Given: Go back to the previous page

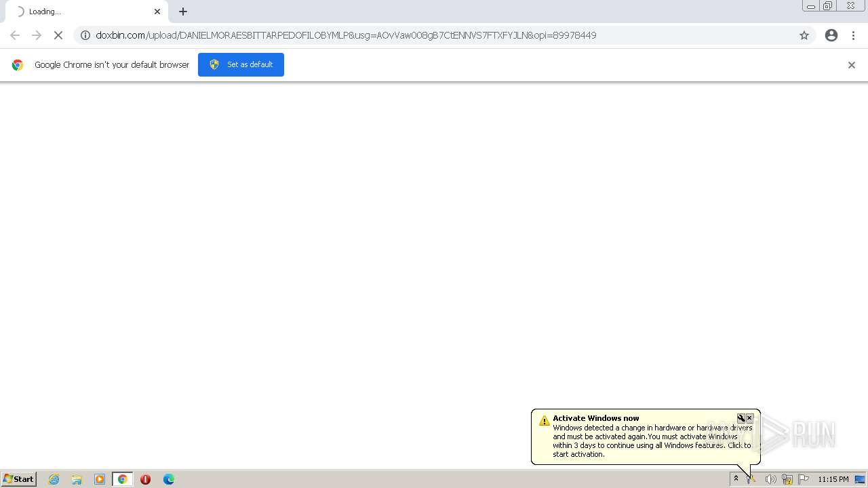Looking at the screenshot, I should tap(15, 35).
